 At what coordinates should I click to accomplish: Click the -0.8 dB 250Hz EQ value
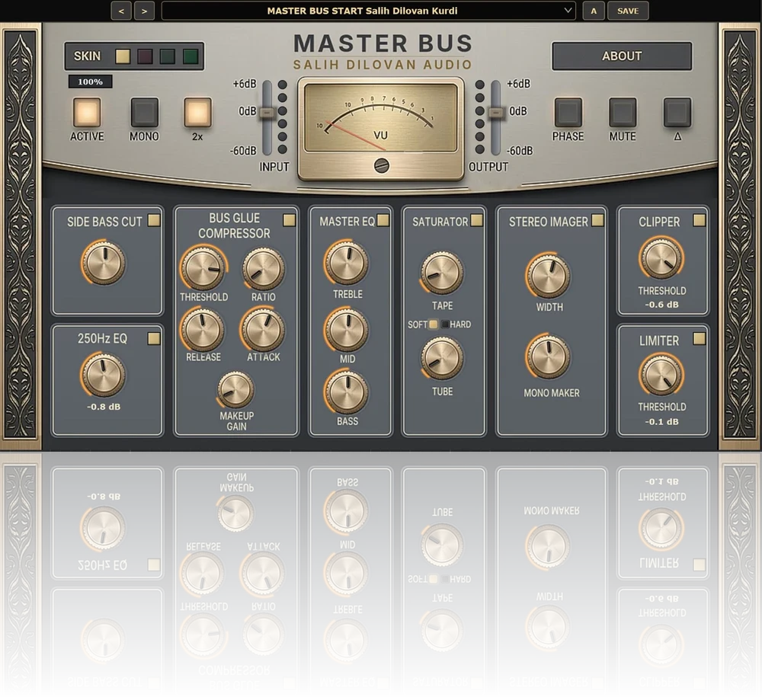pos(104,407)
